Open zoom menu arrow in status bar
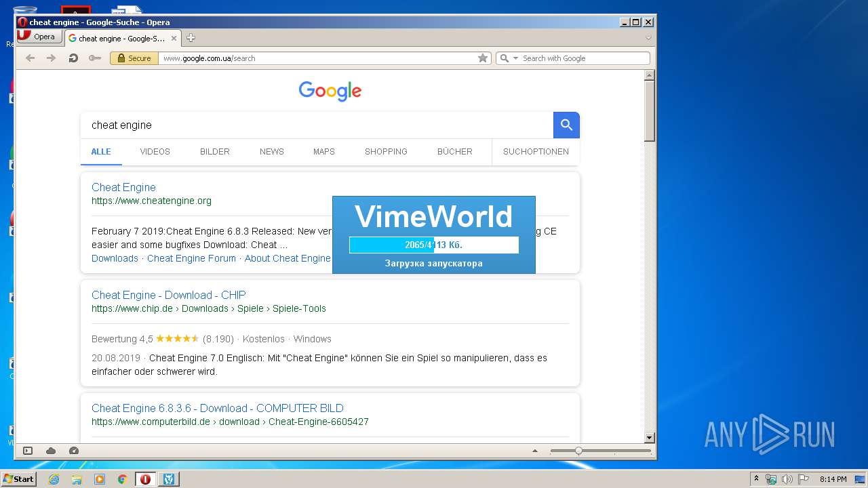Screen dimensions: 868x488 (535, 451)
